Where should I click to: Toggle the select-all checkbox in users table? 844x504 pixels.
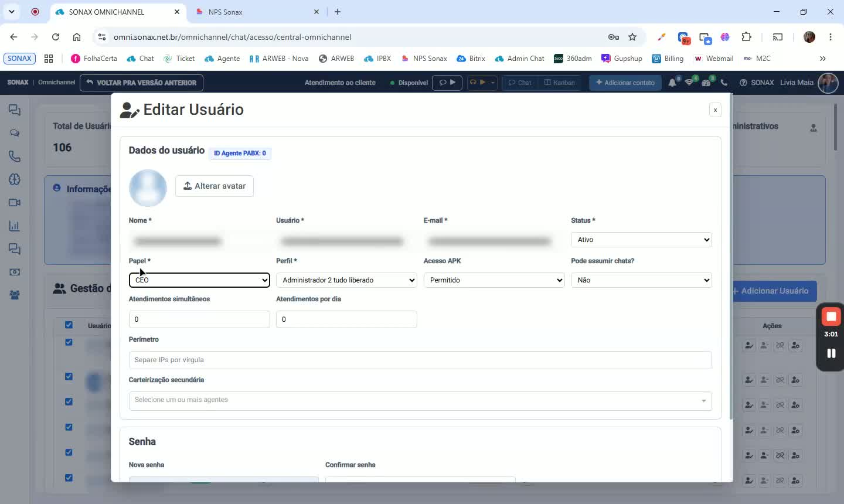point(69,325)
